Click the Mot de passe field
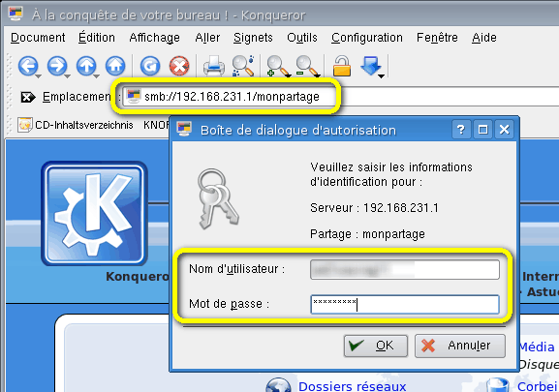The width and height of the screenshot is (559, 392). (405, 305)
